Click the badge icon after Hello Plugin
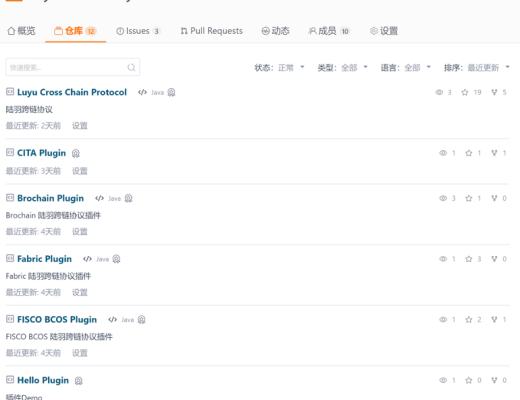 [78, 381]
